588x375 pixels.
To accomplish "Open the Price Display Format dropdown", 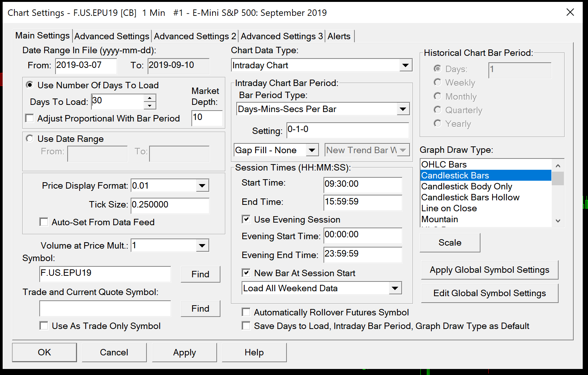I will pyautogui.click(x=202, y=186).
